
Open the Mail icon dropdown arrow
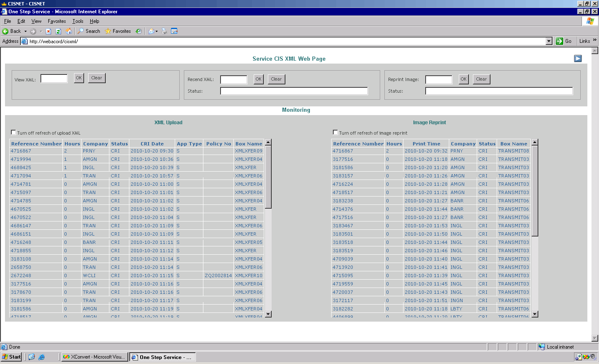157,31
